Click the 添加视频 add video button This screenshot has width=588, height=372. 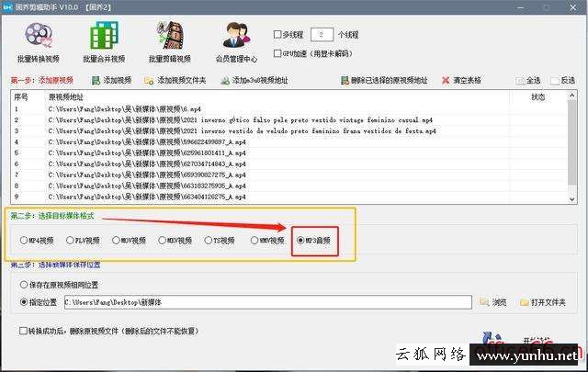[x=112, y=80]
